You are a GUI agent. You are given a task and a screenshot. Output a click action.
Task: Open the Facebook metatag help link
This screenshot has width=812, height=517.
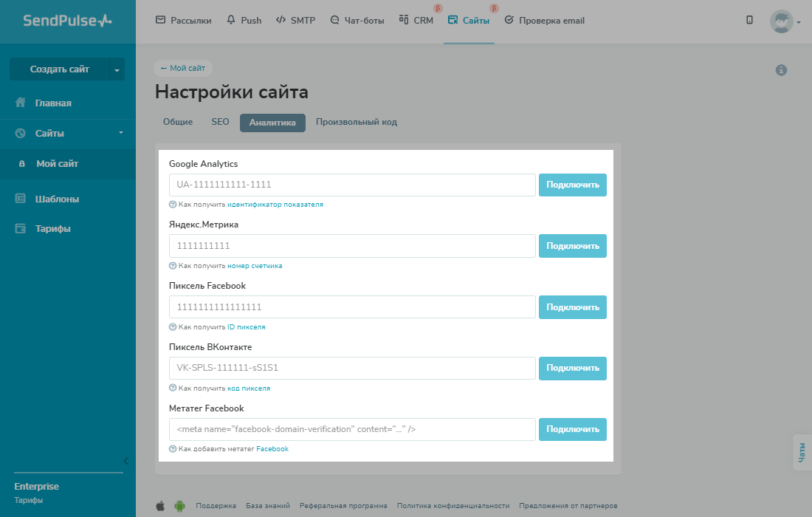(x=272, y=449)
